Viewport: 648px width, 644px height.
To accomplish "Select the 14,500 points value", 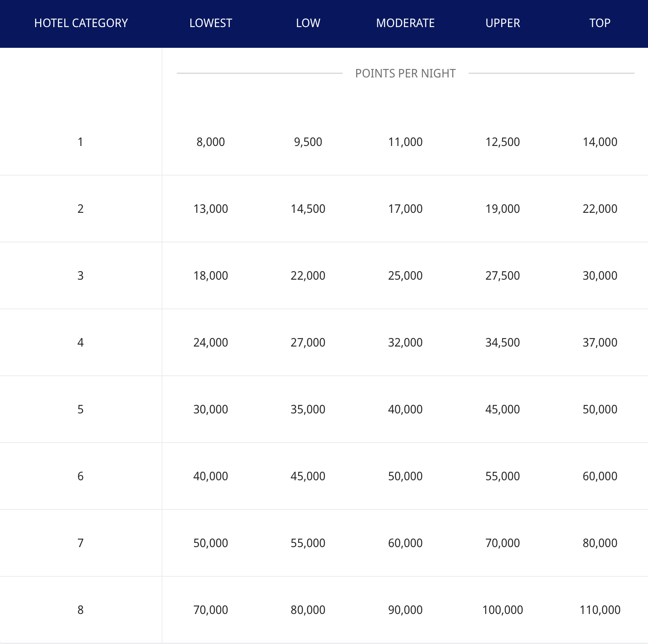I will (x=308, y=209).
